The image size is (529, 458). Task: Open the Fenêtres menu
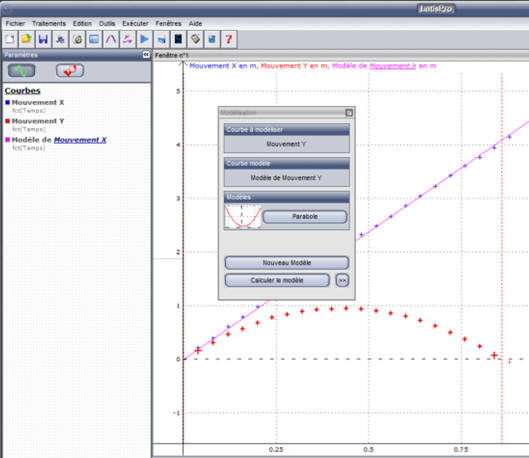click(168, 24)
